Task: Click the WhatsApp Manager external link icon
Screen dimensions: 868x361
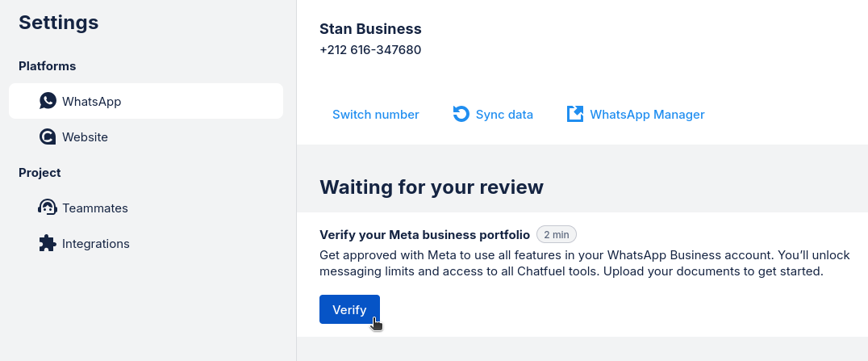Action: 575,114
